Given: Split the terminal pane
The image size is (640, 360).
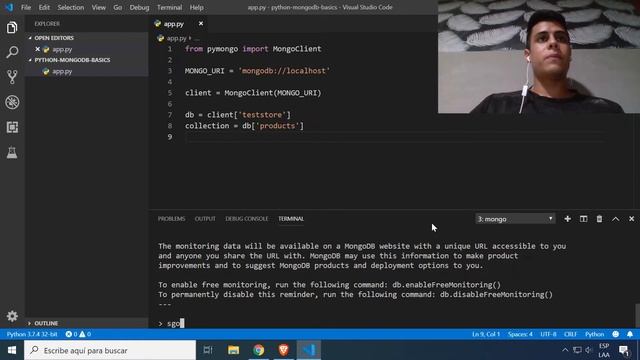Looking at the screenshot, I should (x=583, y=219).
